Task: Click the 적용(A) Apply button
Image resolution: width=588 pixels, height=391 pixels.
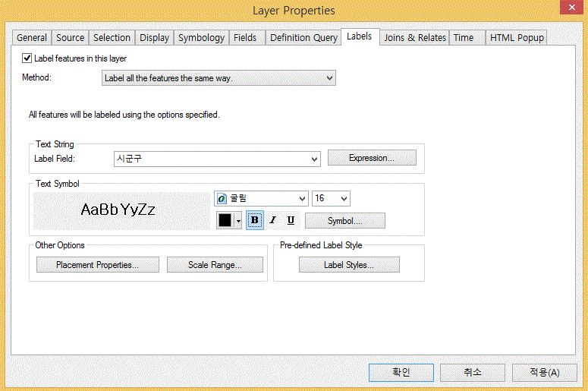Action: (545, 372)
